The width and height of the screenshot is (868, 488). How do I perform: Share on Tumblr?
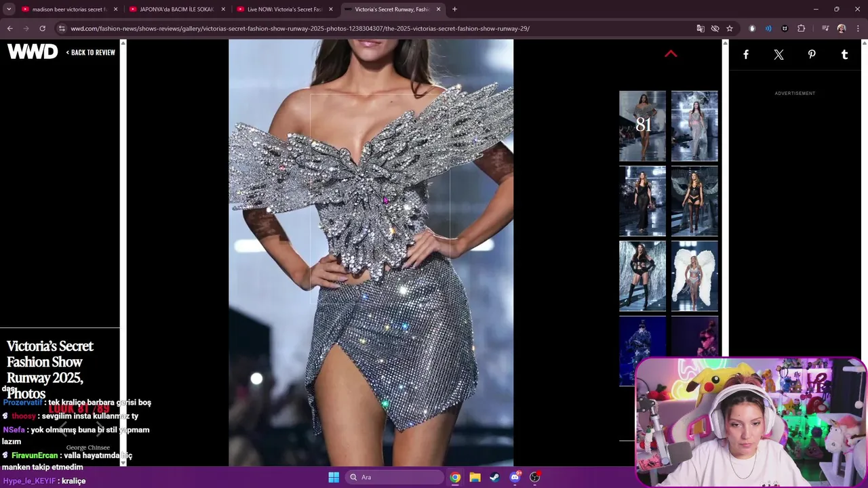pyautogui.click(x=844, y=55)
